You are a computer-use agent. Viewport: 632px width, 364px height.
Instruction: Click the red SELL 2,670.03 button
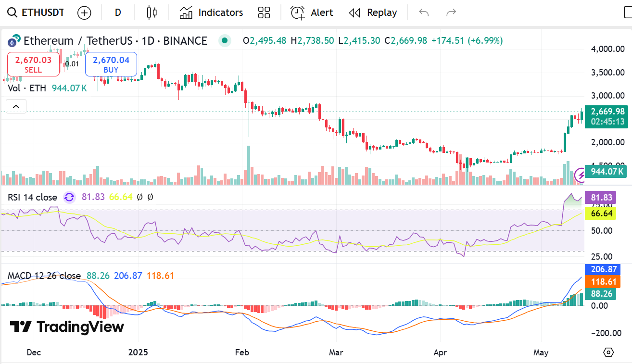[x=33, y=64]
